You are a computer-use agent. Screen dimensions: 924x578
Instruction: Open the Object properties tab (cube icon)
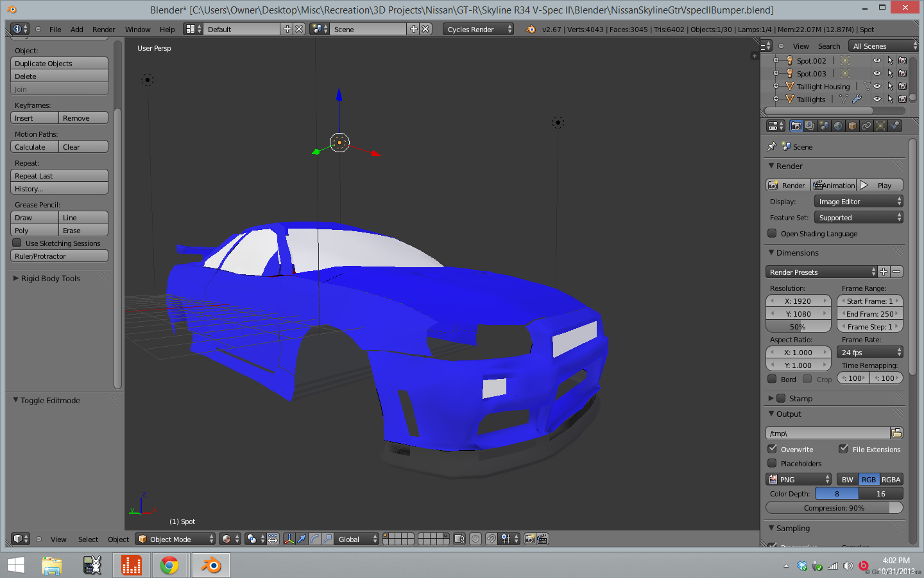point(852,126)
